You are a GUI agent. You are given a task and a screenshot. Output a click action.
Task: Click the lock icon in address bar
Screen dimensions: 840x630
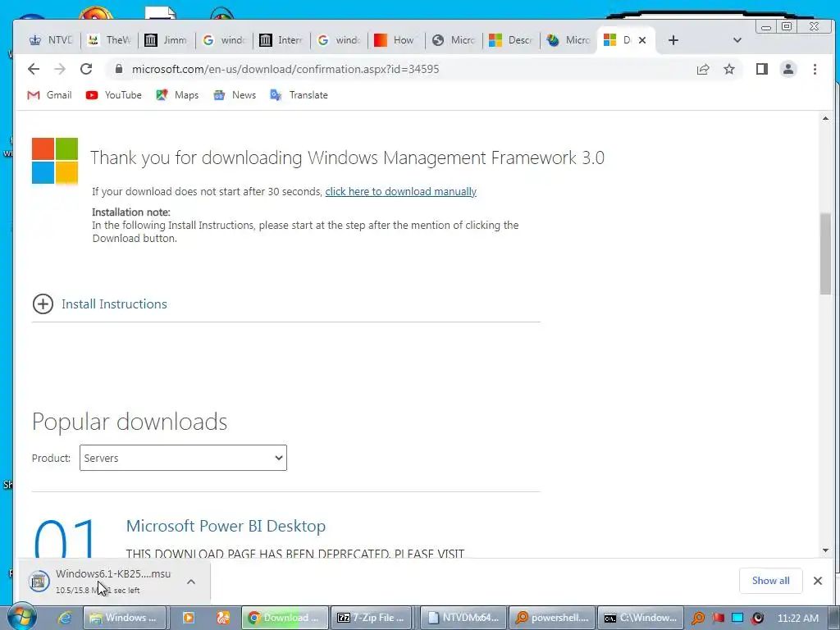(x=119, y=69)
